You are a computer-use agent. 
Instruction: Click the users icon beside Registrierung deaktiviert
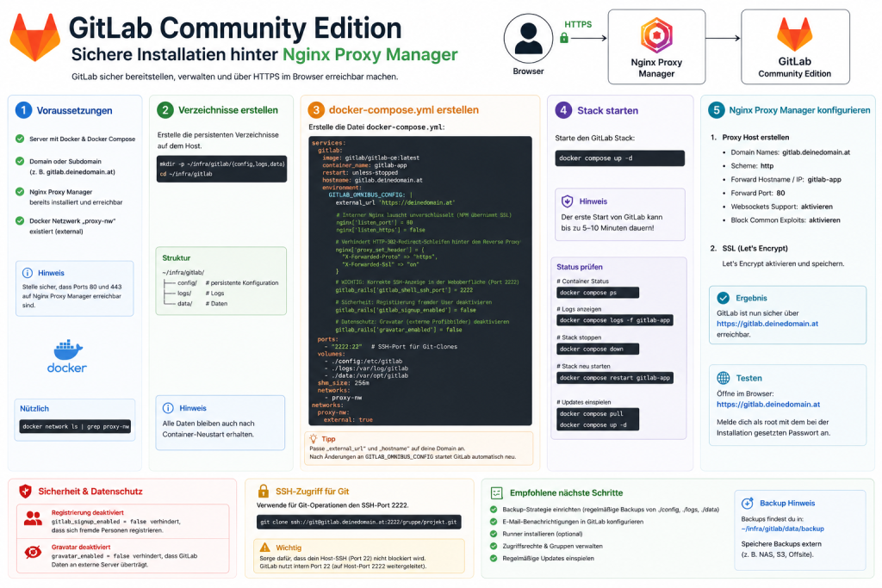(x=33, y=518)
